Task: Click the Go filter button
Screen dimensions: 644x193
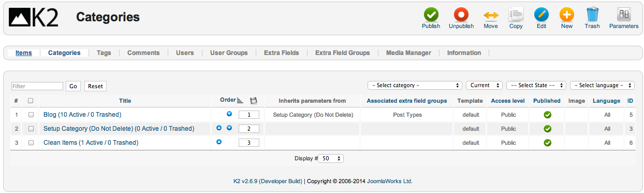Action: tap(73, 87)
